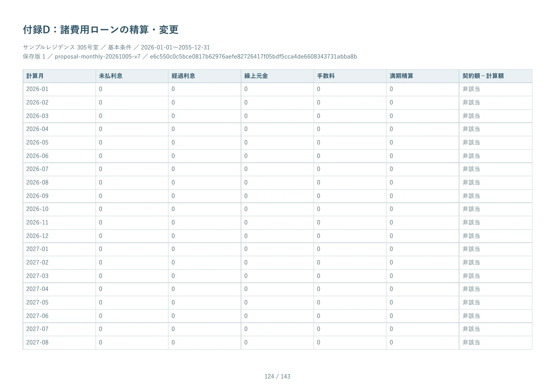Select the 未払利息 column header

click(x=132, y=76)
